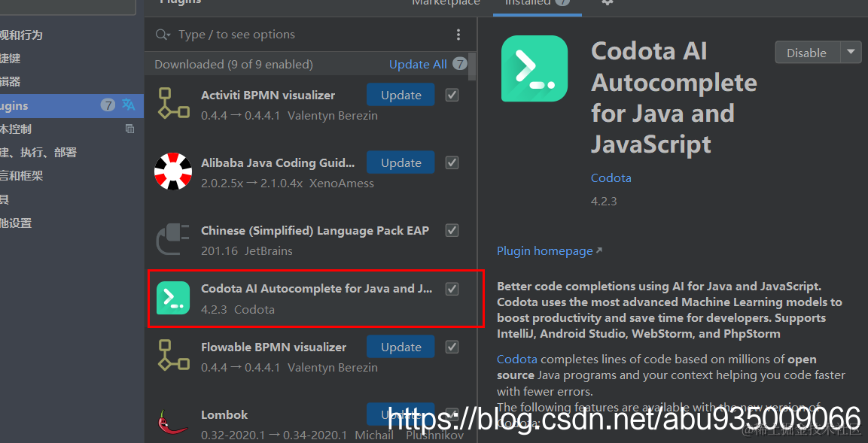This screenshot has height=443, width=868.
Task: Click the Lombok chili pepper icon
Action: [172, 421]
